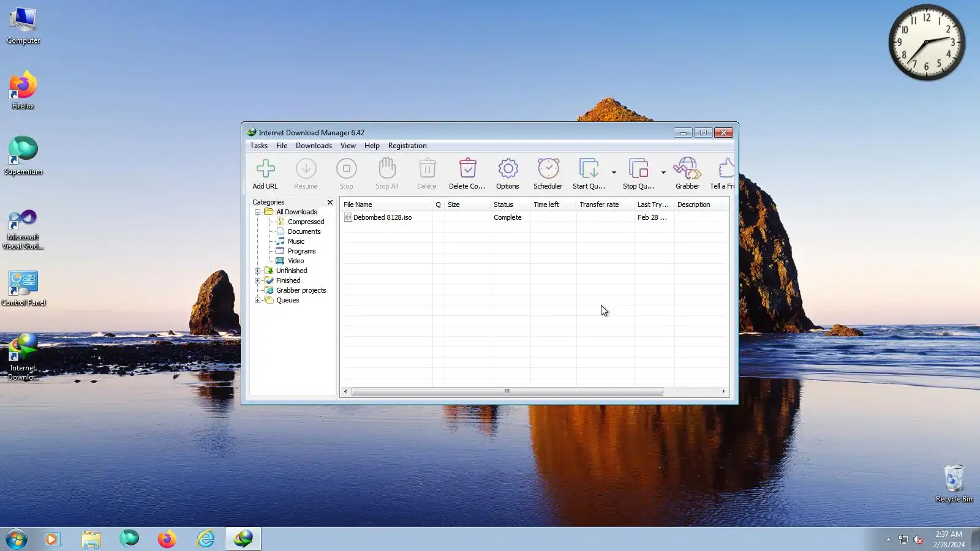Click the Delete Completed toolbar icon
The height and width of the screenshot is (551, 980).
pos(467,173)
